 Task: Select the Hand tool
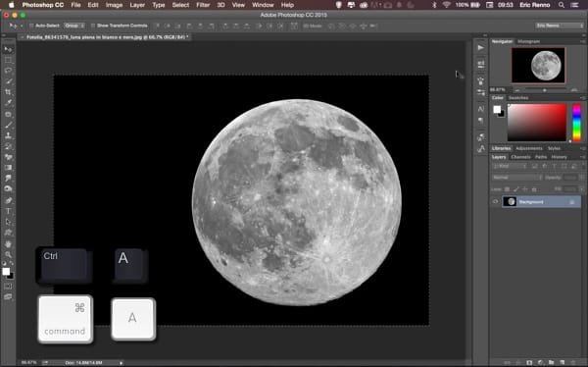point(8,244)
